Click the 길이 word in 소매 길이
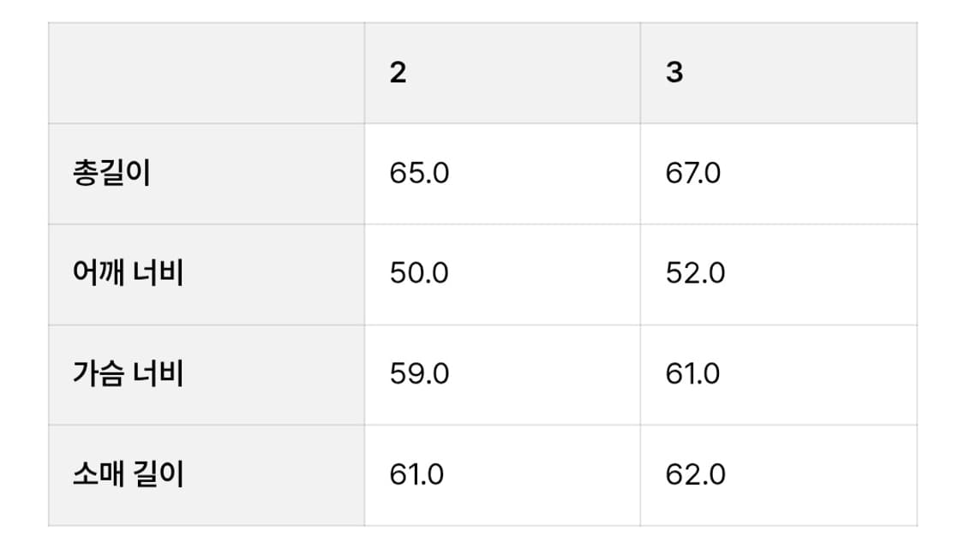Image resolution: width=964 pixels, height=560 pixels. (159, 474)
